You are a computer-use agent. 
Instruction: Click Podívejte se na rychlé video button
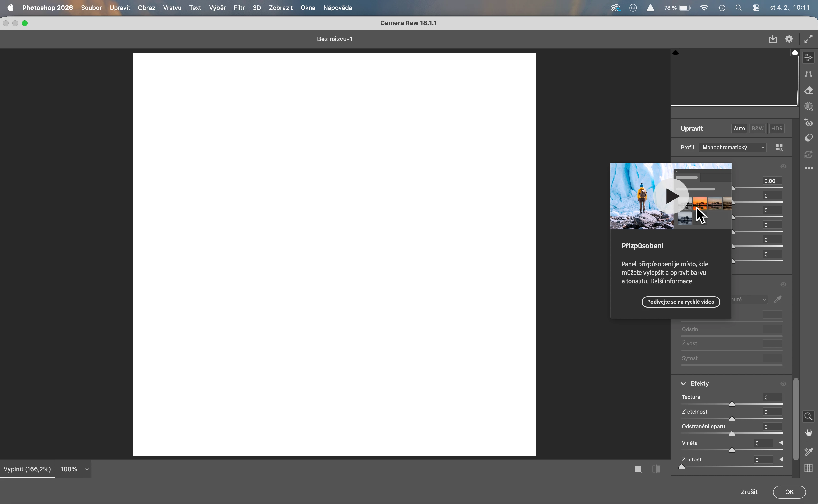[x=680, y=302]
